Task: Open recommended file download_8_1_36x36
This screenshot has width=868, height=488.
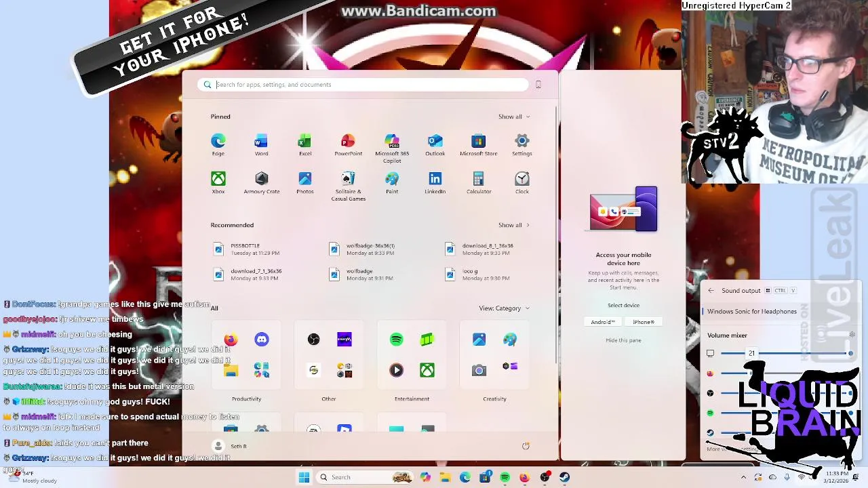Action: pyautogui.click(x=478, y=249)
